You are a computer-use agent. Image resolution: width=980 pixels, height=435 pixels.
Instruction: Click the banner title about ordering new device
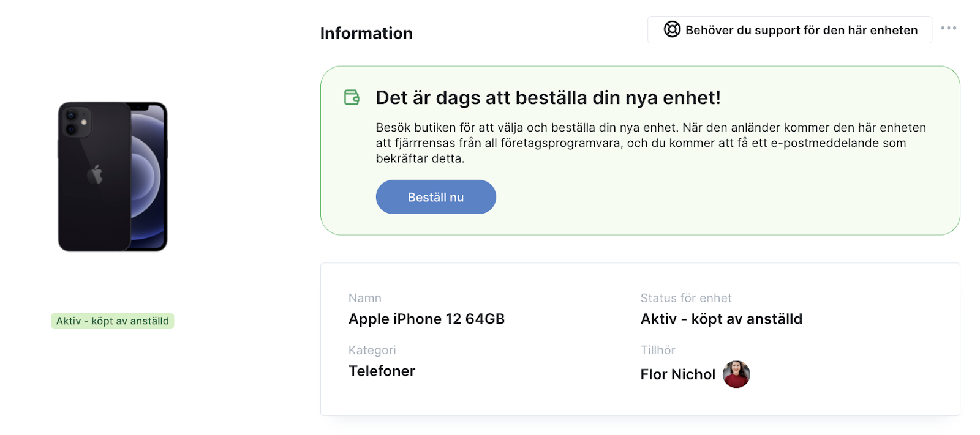click(548, 97)
